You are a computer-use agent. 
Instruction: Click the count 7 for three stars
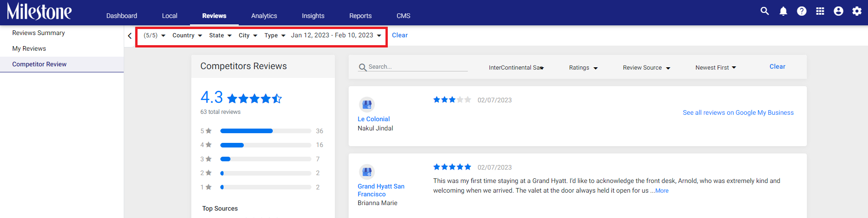coord(318,159)
